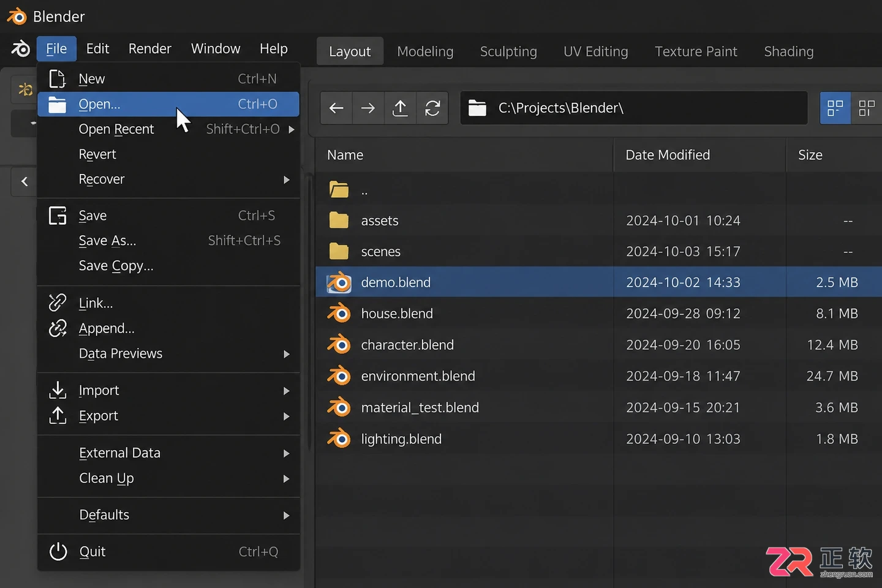Image resolution: width=882 pixels, height=588 pixels.
Task: Switch to the Sculpting workspace tab
Action: pos(508,51)
